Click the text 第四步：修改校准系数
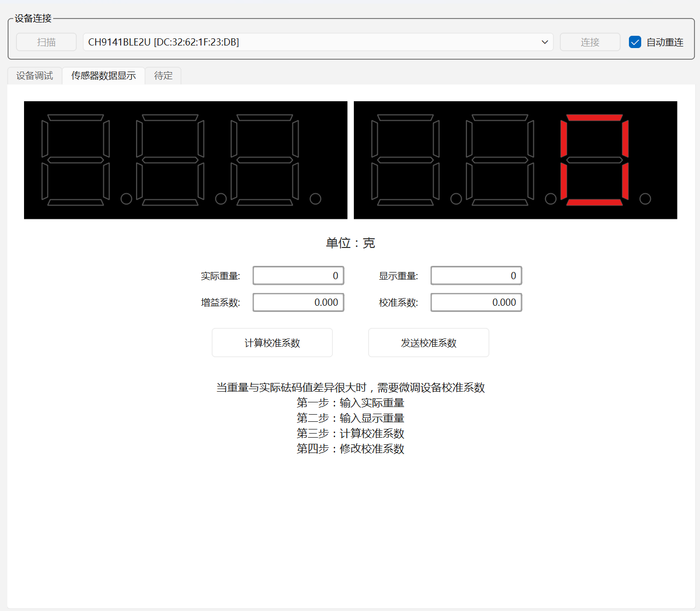 [x=351, y=449]
